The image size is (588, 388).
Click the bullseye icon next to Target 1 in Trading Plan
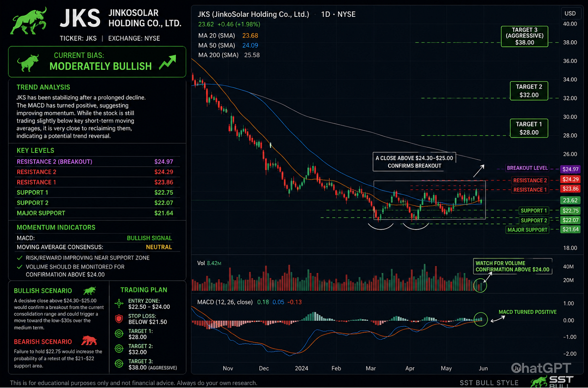(x=119, y=334)
